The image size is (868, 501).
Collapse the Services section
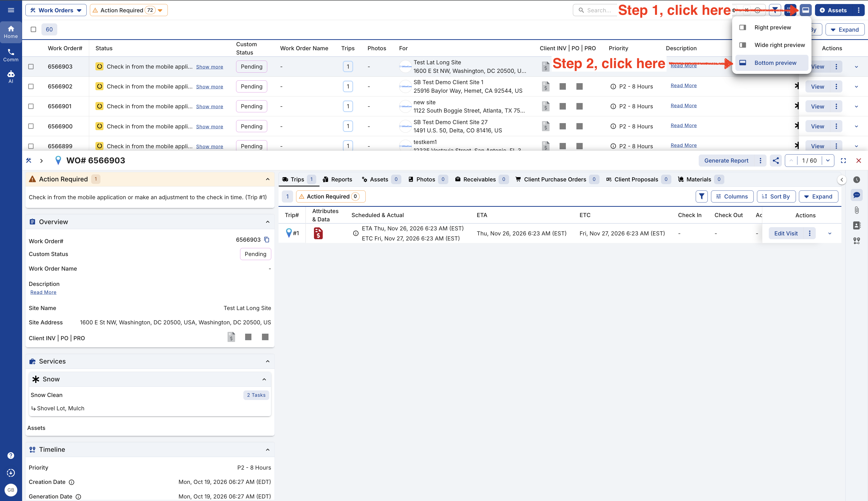coord(267,361)
